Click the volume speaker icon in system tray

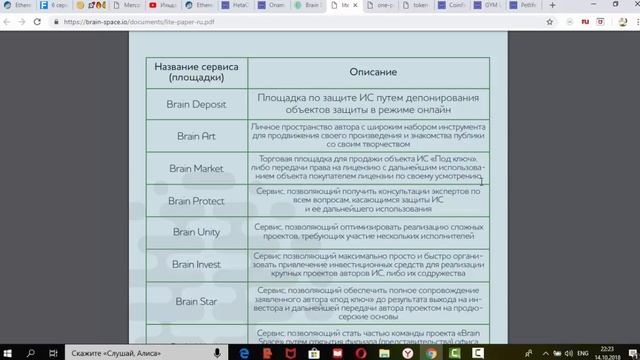569,353
